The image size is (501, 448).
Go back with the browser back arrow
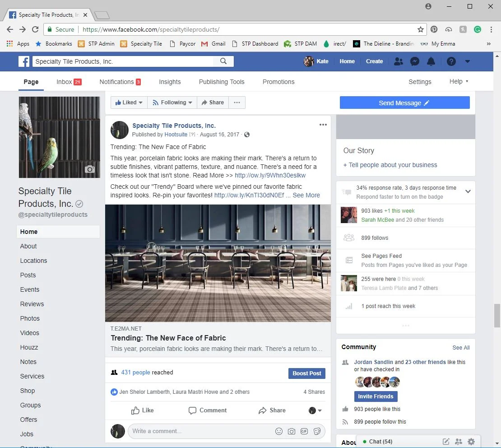pyautogui.click(x=10, y=29)
